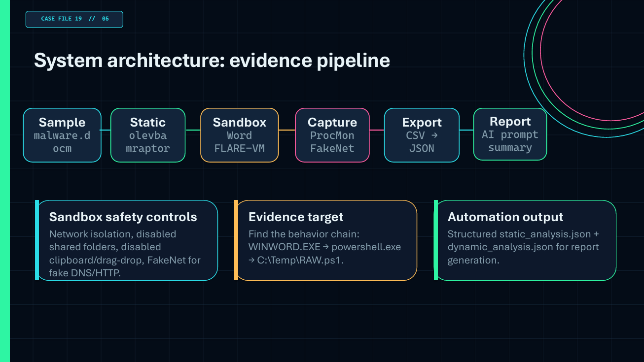Click the cyan accent bar on Sandbox card

pos(37,240)
